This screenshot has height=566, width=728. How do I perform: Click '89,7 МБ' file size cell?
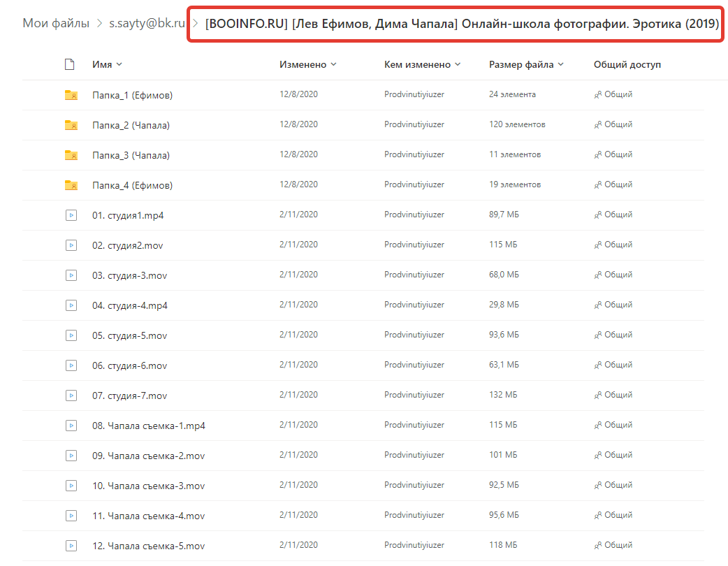[x=504, y=215]
